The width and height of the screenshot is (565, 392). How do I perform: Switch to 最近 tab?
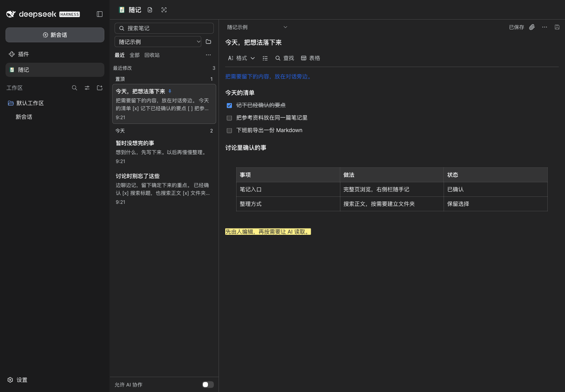tap(120, 55)
